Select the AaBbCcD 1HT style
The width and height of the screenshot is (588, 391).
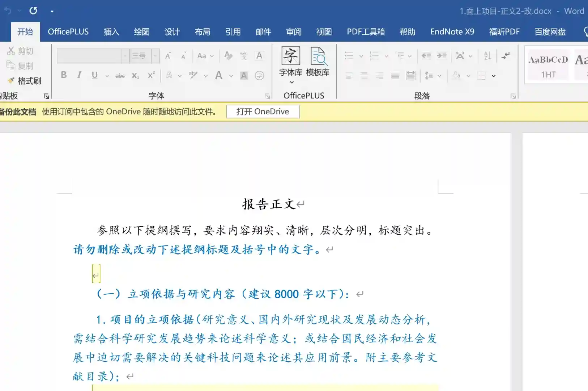[548, 66]
